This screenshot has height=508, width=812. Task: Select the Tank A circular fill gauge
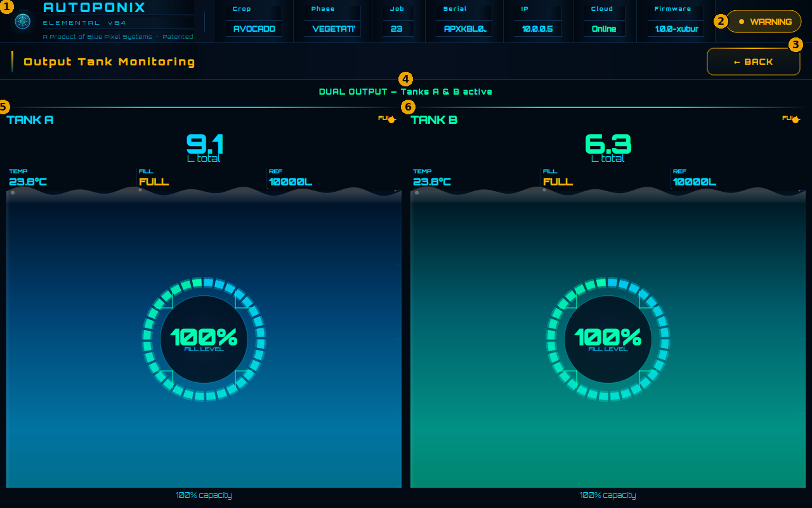[204, 339]
